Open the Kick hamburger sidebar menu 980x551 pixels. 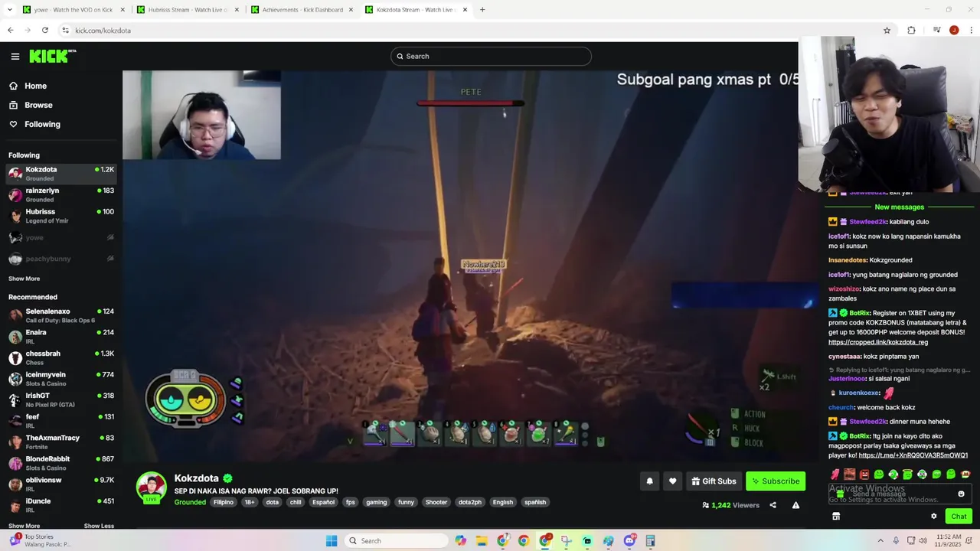click(x=15, y=56)
